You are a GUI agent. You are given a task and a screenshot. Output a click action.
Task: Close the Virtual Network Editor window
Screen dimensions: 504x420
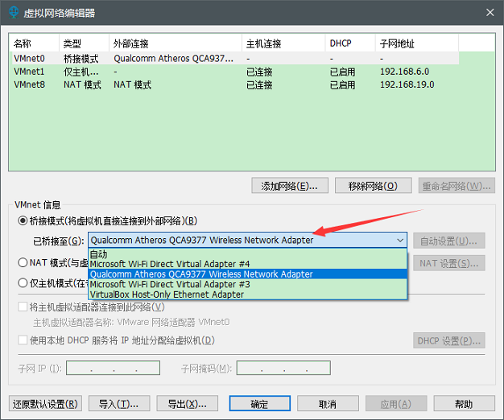click(x=490, y=13)
